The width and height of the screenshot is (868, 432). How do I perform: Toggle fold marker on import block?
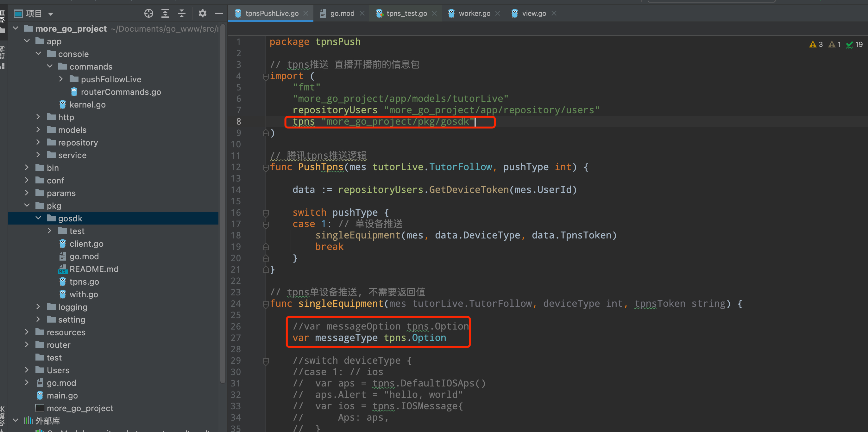tap(266, 77)
